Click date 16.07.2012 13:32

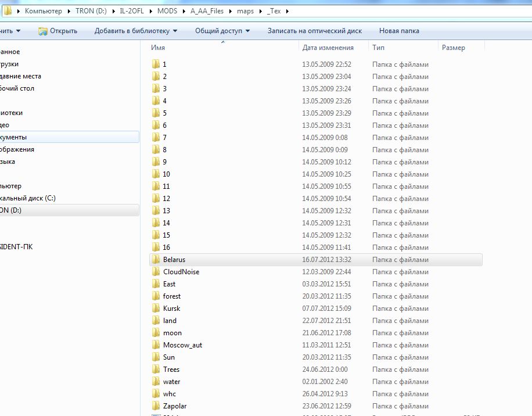326,260
